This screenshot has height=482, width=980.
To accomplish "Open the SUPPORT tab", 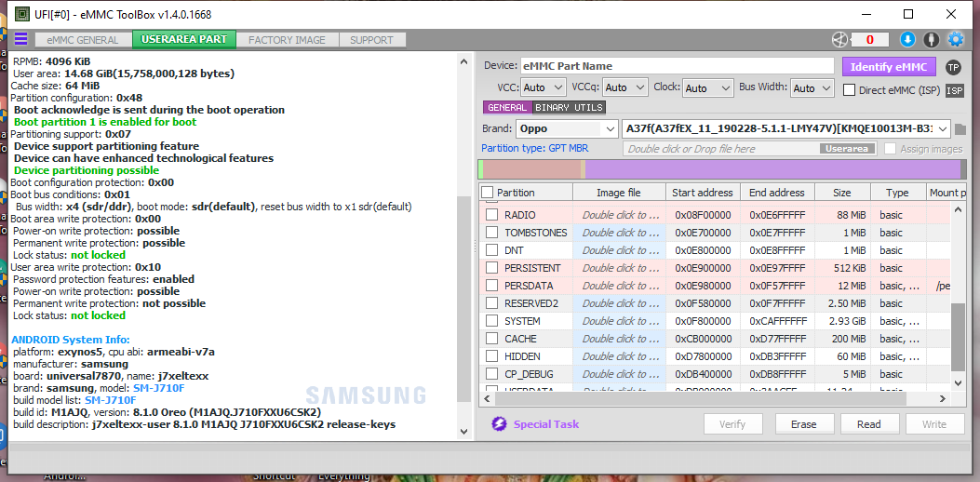I will pyautogui.click(x=372, y=40).
